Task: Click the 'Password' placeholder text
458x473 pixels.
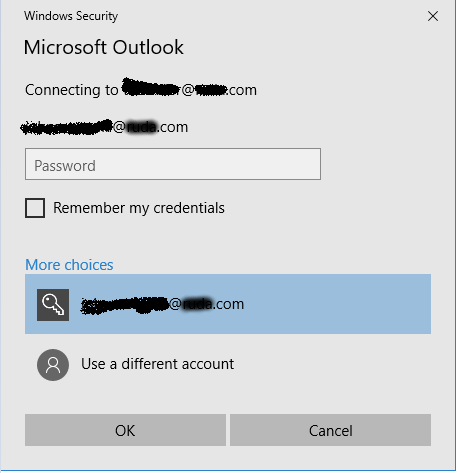Action: coord(65,166)
